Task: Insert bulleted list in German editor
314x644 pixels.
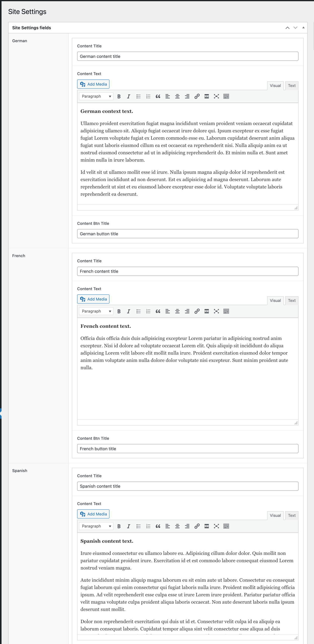Action: [x=138, y=96]
